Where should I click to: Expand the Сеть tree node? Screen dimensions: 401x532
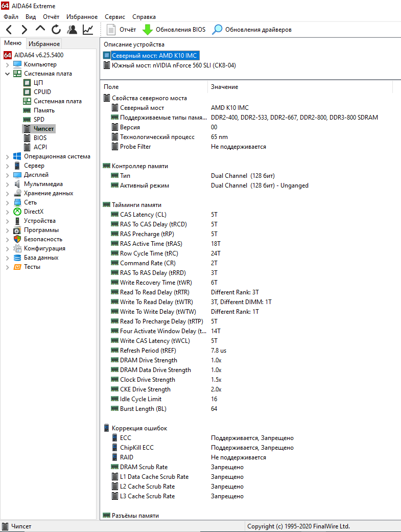coord(8,202)
